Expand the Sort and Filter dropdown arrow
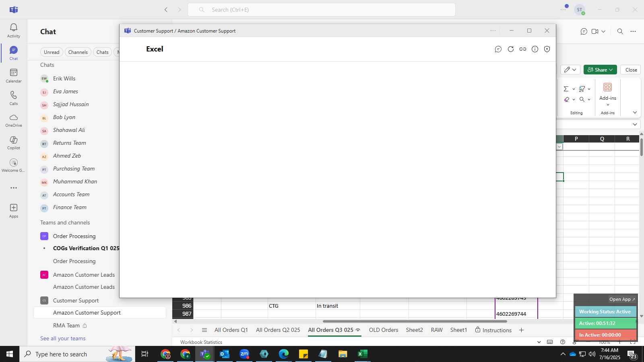Viewport: 644px width, 362px height. click(x=589, y=89)
